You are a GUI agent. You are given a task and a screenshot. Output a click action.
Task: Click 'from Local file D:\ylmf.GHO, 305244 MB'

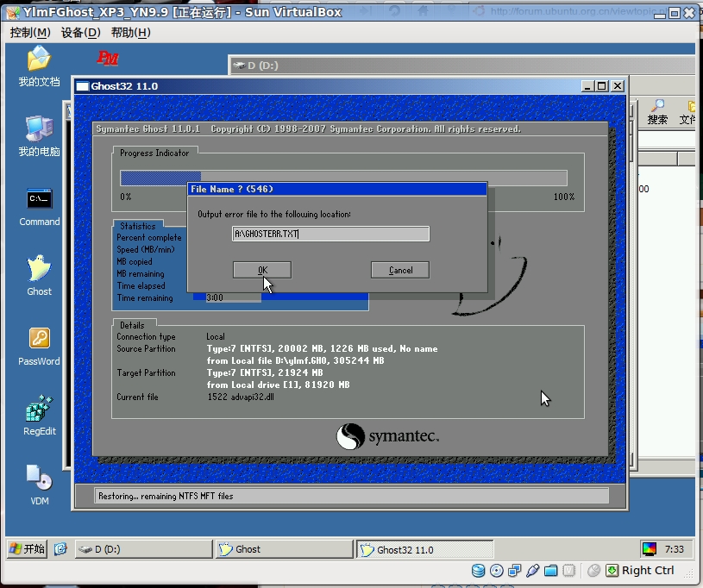pos(296,360)
